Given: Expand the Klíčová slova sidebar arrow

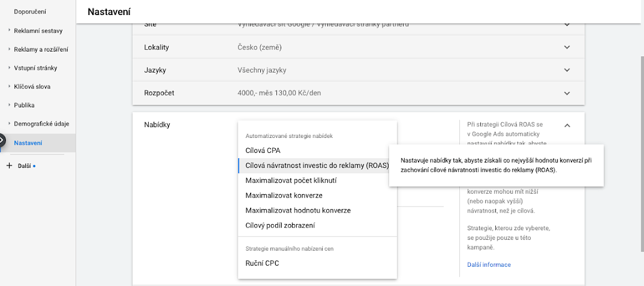Looking at the screenshot, I should 9,86.
